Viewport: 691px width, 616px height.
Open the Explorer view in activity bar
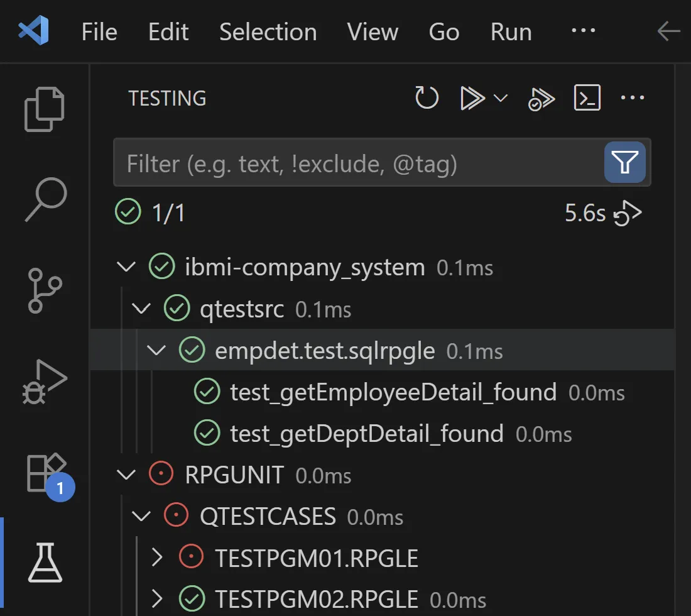click(x=45, y=109)
